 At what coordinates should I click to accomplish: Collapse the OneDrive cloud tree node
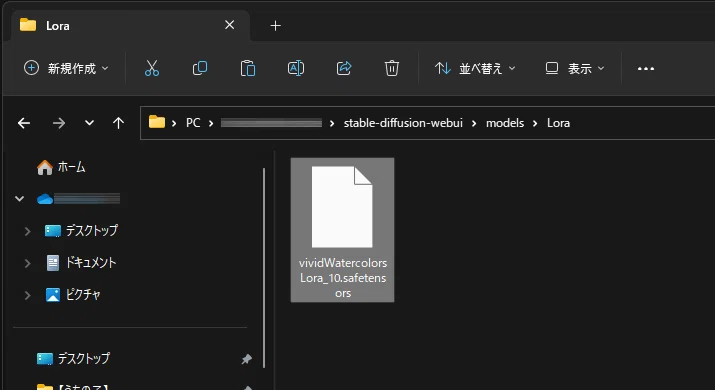tap(20, 198)
